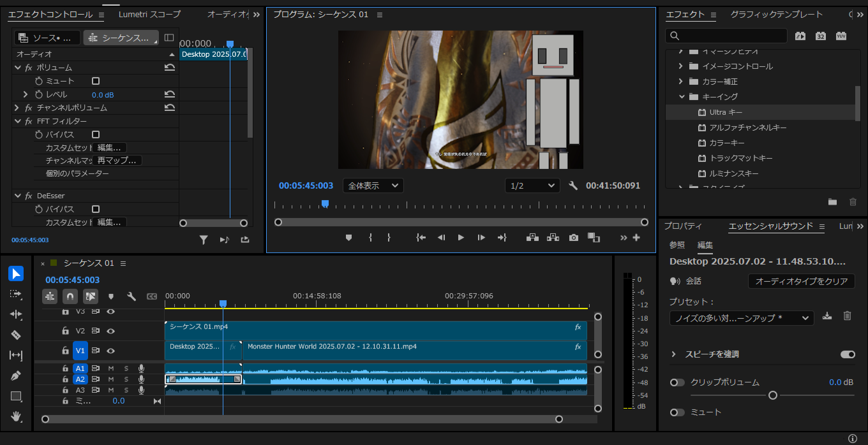Check the ミュート checkbox under ボリューム
Screen dimensions: 868x445
(x=96, y=81)
